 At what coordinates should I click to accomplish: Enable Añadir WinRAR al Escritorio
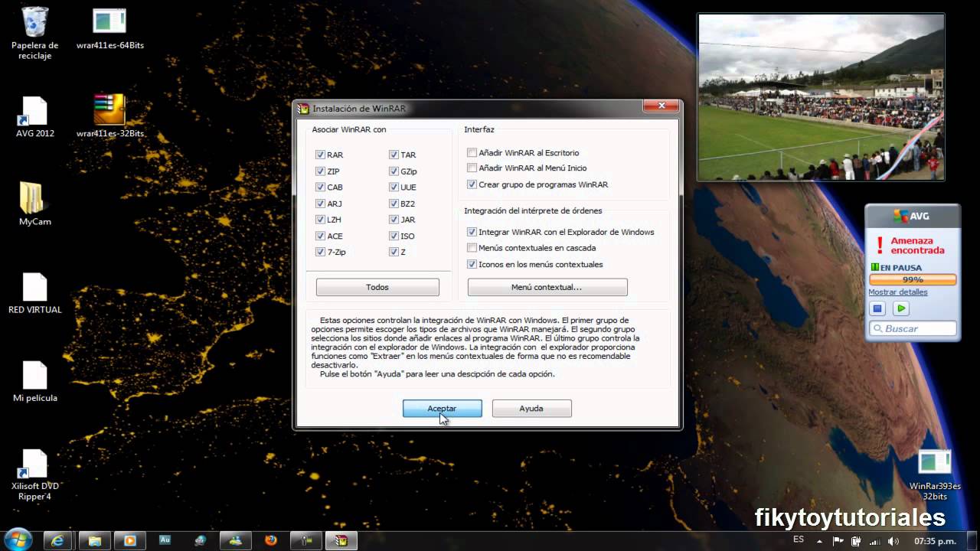472,153
